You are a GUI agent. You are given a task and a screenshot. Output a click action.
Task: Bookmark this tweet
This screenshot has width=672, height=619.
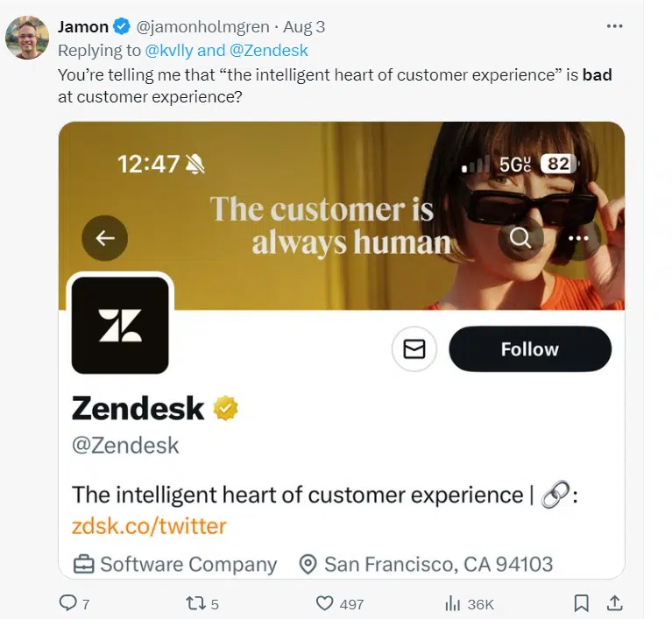click(581, 603)
